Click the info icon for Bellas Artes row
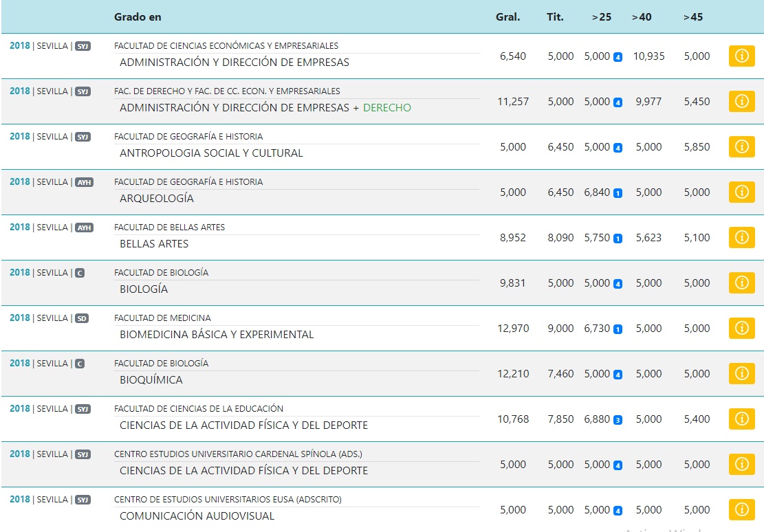The height and width of the screenshot is (532, 764). click(741, 238)
